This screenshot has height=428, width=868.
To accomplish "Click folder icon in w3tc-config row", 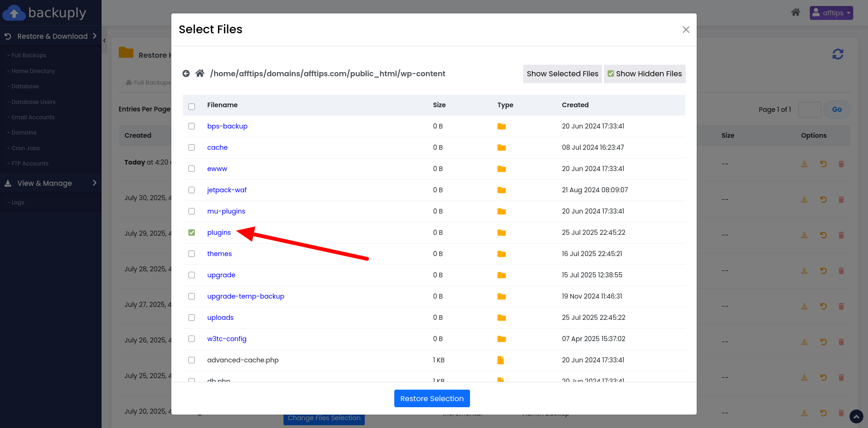I will coord(501,339).
